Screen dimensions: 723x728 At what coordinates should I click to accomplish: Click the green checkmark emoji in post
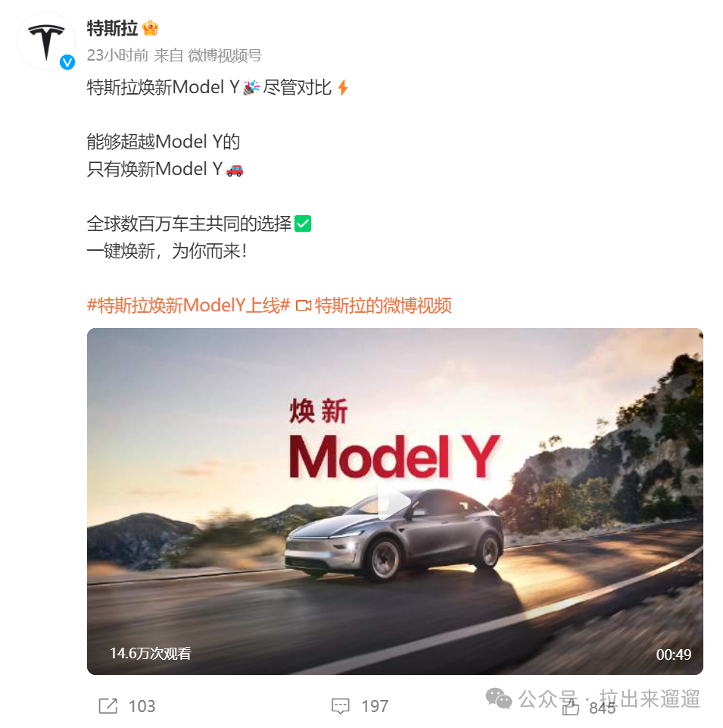point(303,223)
